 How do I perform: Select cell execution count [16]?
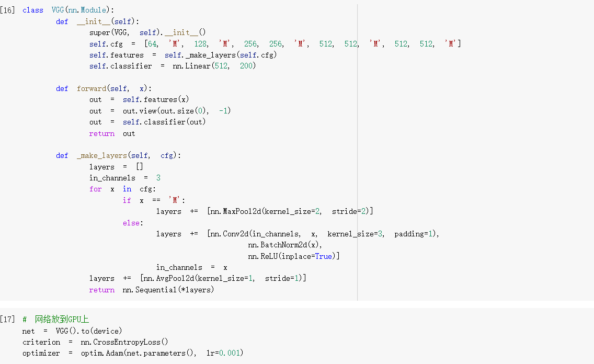[x=7, y=10]
